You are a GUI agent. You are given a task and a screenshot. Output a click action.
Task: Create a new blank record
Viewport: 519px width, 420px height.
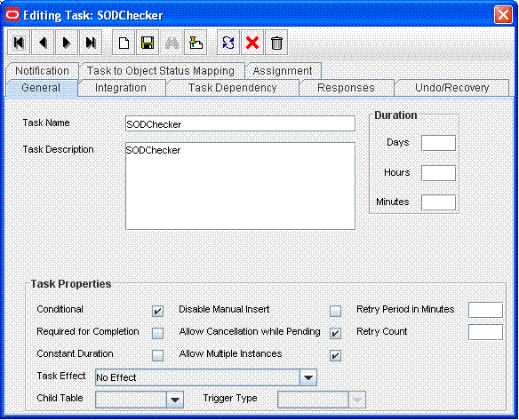click(x=124, y=43)
